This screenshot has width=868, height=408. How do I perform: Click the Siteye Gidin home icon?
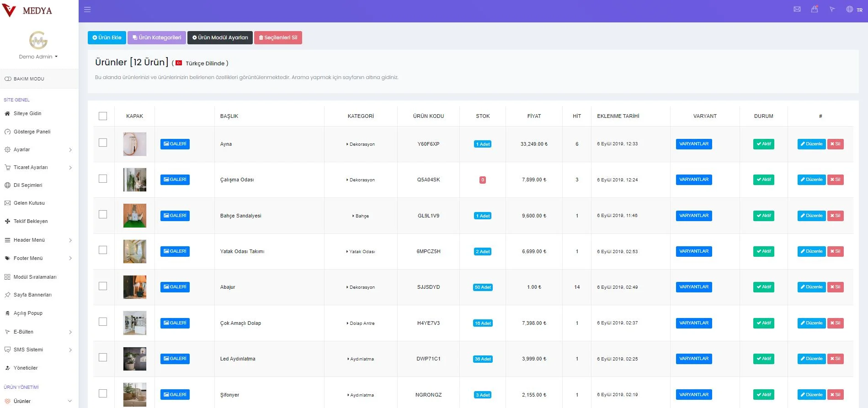[x=7, y=113]
